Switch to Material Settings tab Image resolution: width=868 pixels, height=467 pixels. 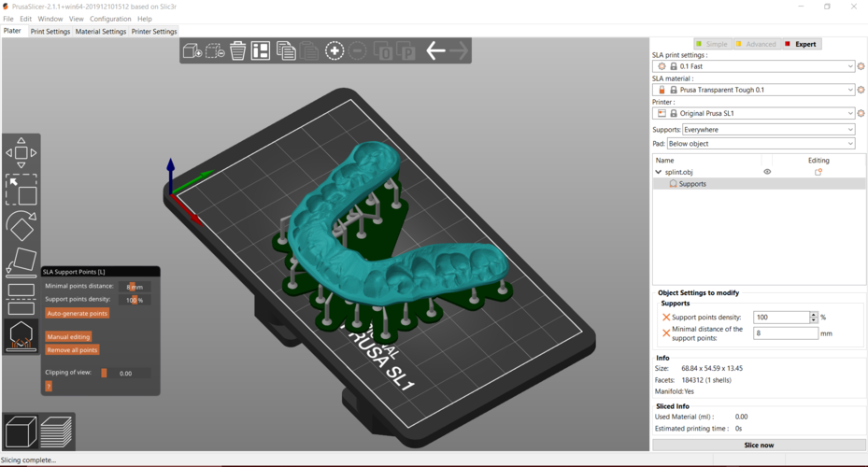coord(101,32)
